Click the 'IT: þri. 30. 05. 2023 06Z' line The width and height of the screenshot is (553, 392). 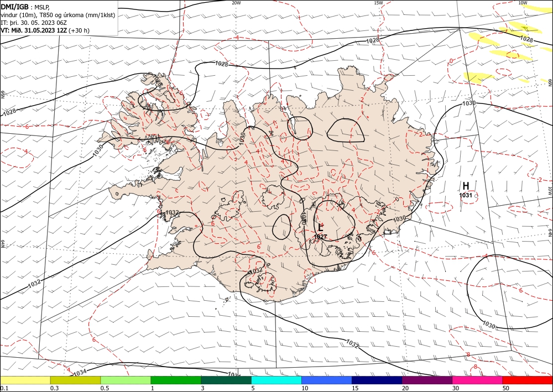(34, 23)
